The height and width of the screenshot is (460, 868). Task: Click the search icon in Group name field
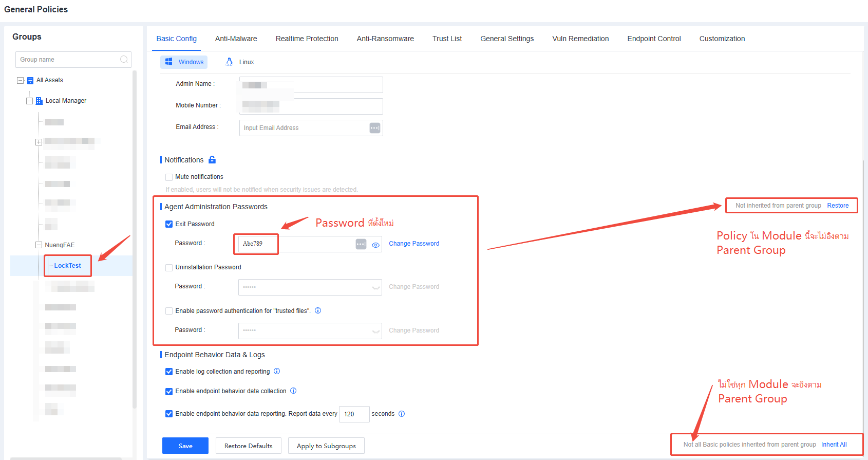tap(124, 60)
